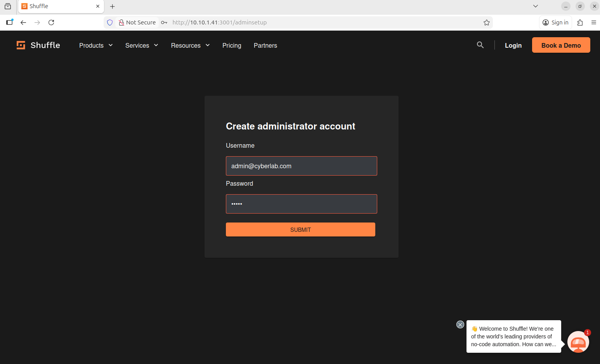Open a new browser tab

point(113,6)
